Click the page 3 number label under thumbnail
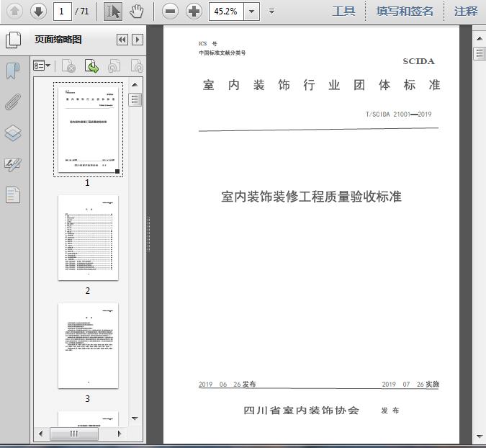 coord(88,398)
